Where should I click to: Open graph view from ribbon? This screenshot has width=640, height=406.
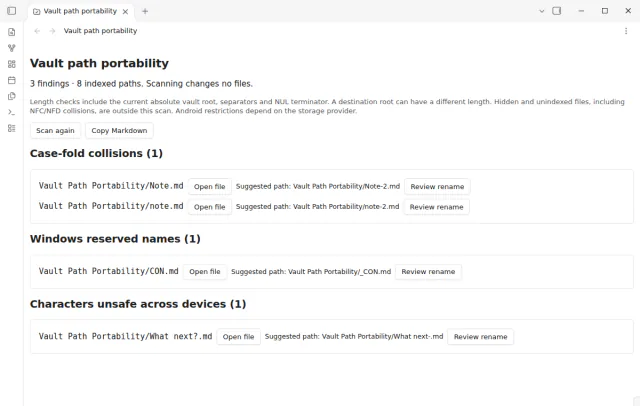[x=11, y=48]
